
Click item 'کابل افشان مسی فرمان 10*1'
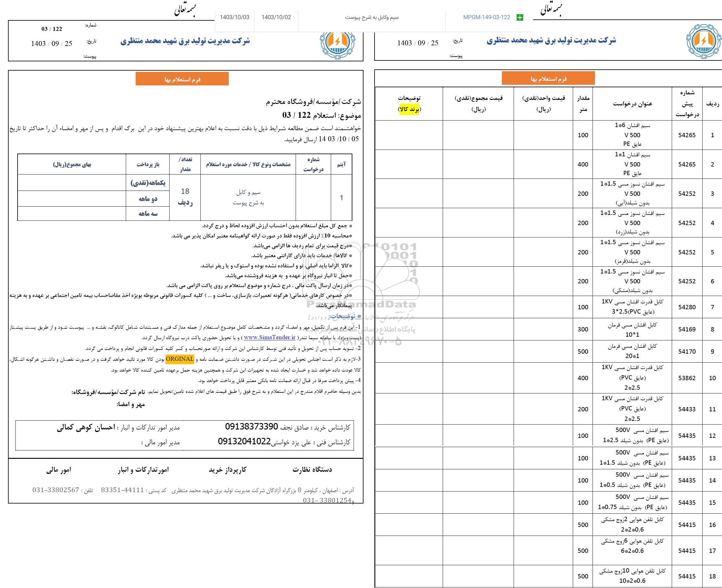(x=632, y=330)
